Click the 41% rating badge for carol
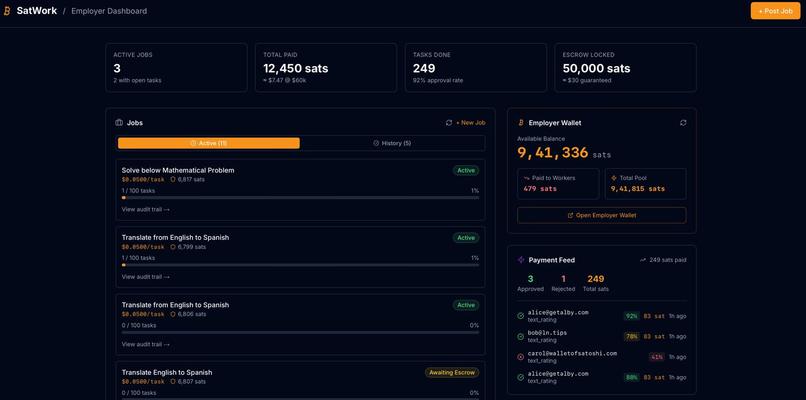This screenshot has width=806, height=400. [x=656, y=357]
